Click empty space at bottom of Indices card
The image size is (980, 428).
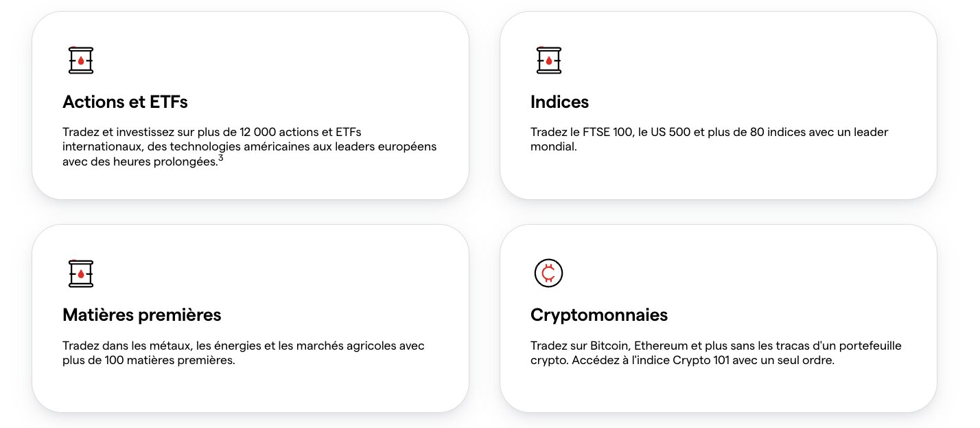(718, 180)
